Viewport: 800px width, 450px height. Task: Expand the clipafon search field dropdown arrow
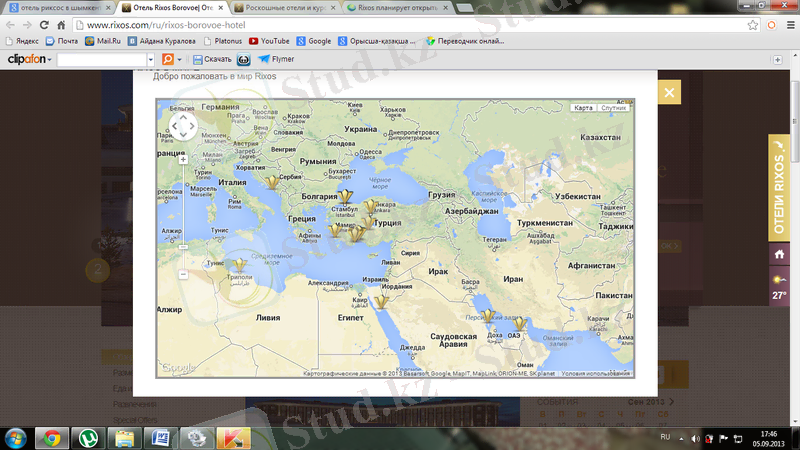pyautogui.click(x=151, y=60)
